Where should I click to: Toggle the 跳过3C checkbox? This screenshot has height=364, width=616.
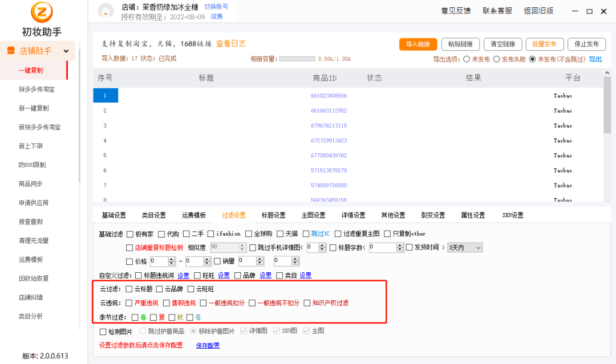click(x=306, y=234)
